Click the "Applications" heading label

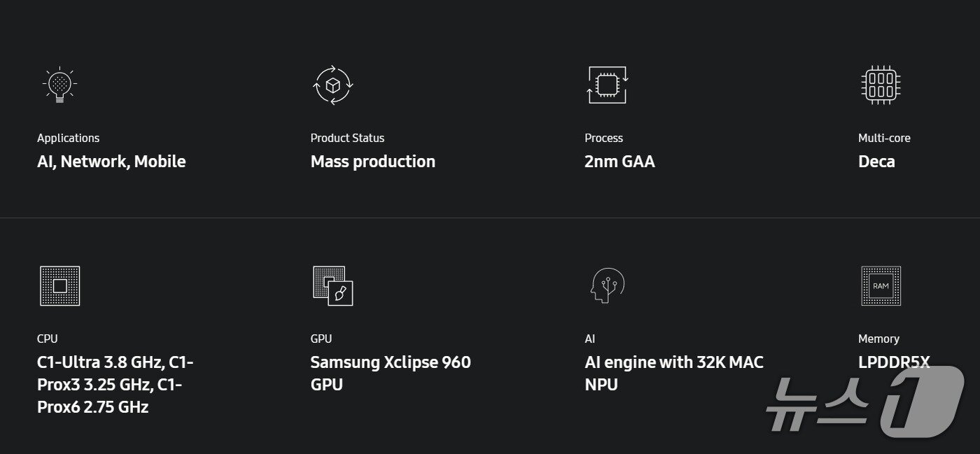(68, 138)
